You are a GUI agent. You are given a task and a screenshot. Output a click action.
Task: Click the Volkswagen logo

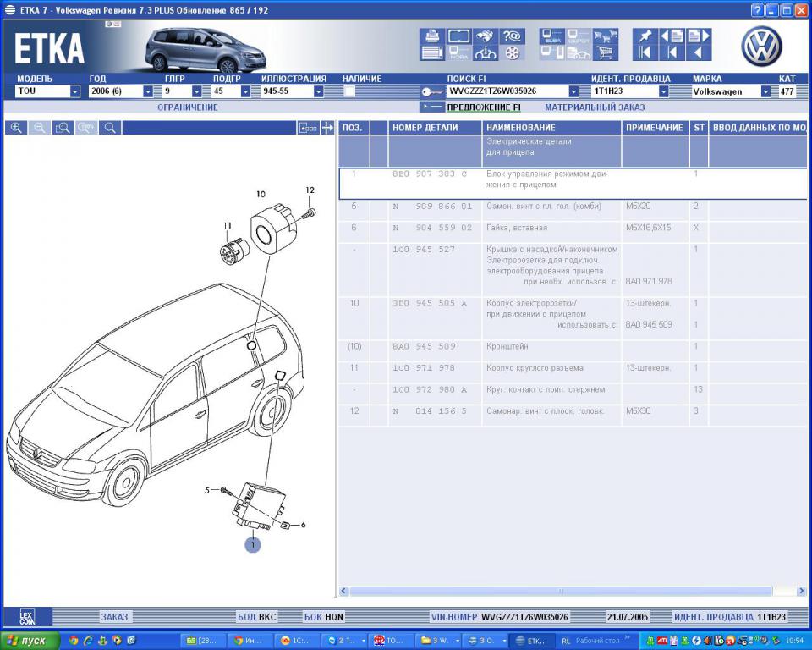[x=761, y=47]
